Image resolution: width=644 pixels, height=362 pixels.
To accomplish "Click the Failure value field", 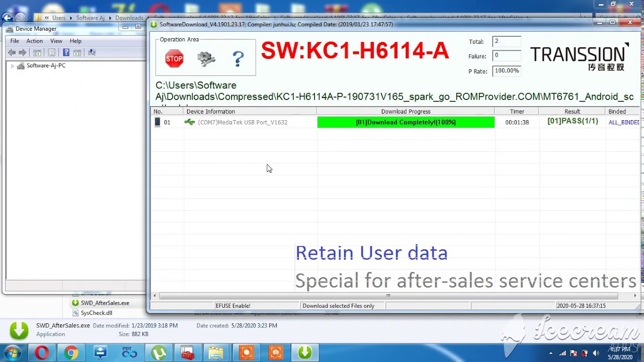I will click(506, 56).
